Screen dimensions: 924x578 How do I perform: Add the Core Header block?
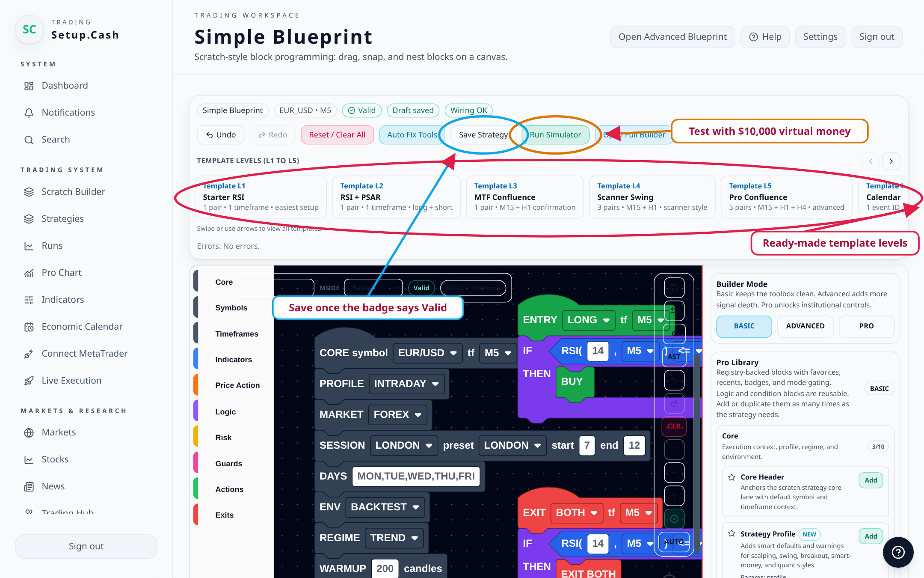coord(871,481)
